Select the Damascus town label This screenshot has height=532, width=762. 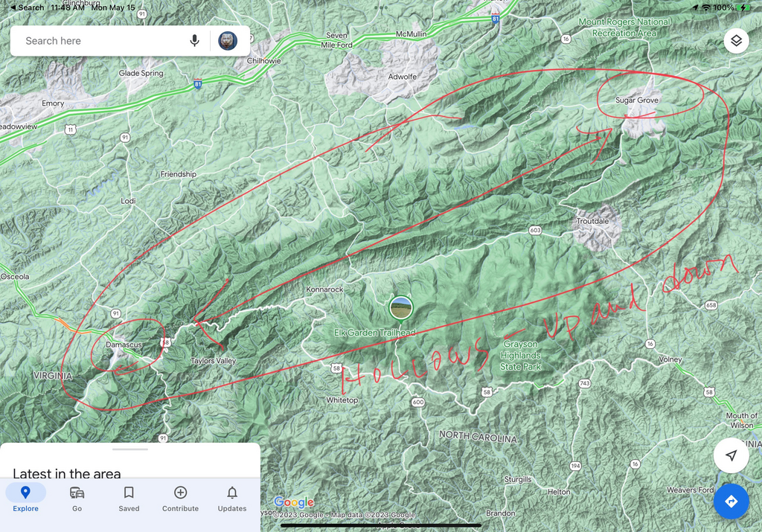coord(124,345)
